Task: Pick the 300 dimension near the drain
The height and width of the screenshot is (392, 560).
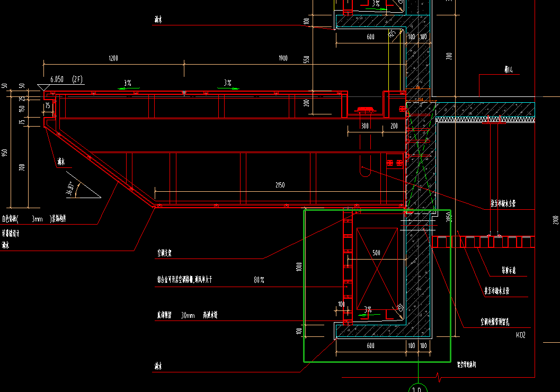Action: coord(365,126)
